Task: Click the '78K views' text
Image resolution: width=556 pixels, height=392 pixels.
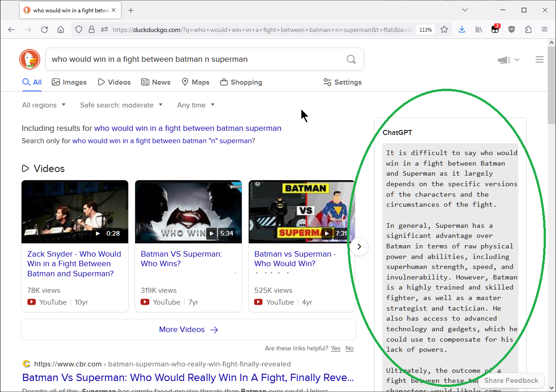Action: (44, 290)
